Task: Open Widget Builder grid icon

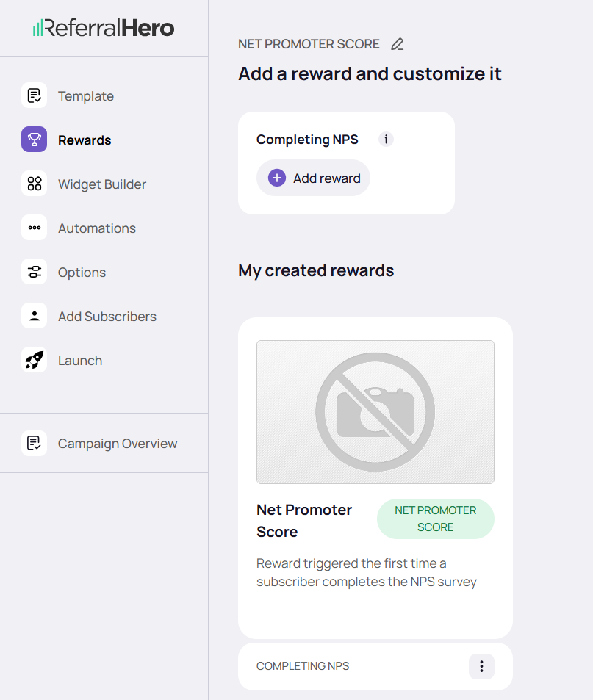Action: (x=34, y=184)
